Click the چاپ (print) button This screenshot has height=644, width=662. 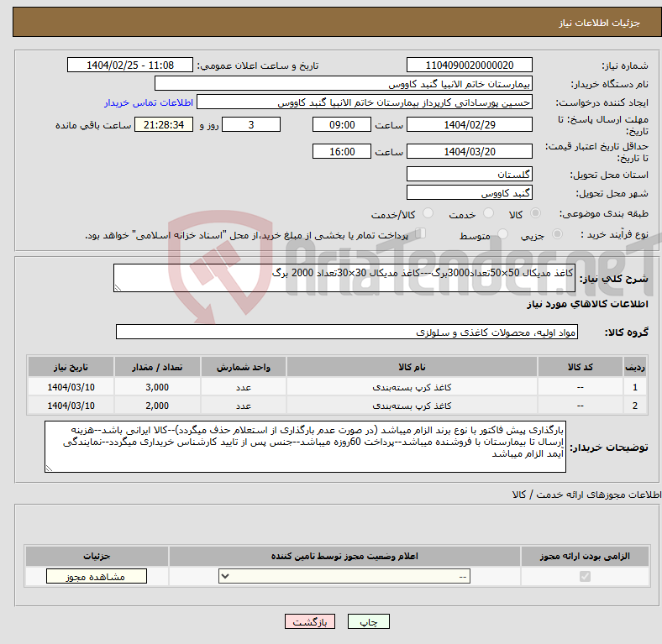[x=368, y=621]
